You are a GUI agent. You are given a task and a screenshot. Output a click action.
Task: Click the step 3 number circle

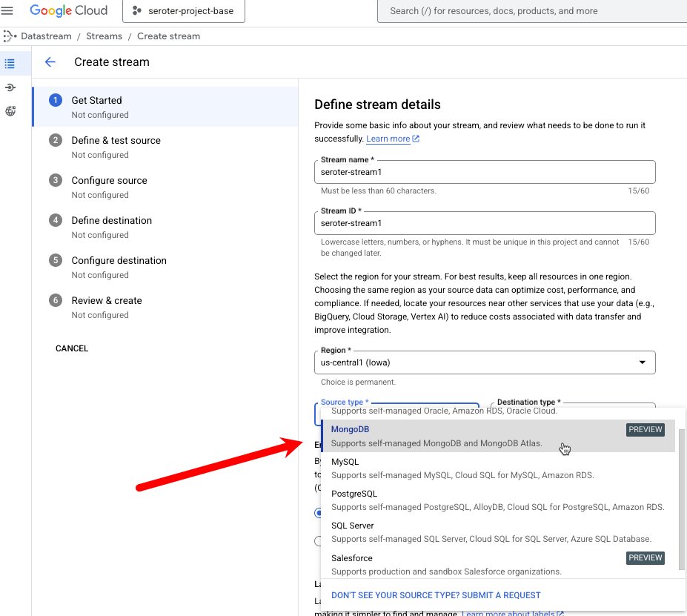(x=55, y=180)
